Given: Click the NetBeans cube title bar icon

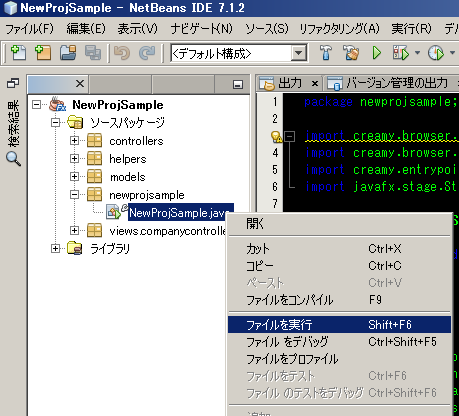Looking at the screenshot, I should pos(11,8).
